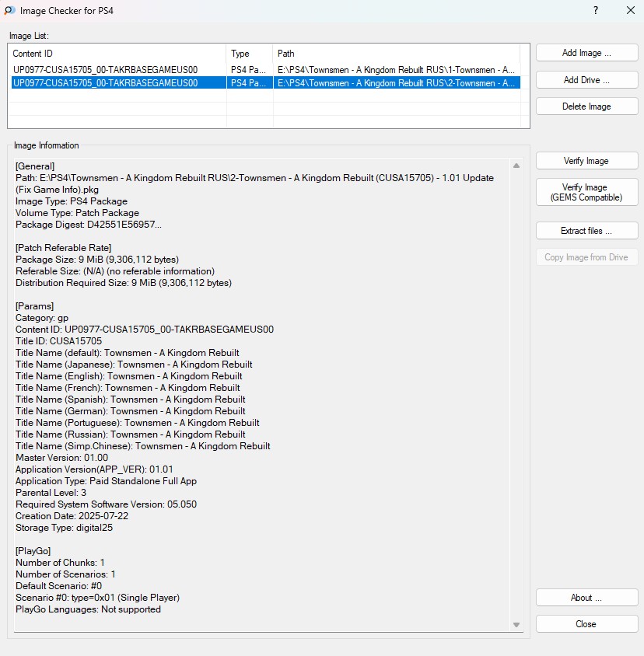Click the Storage Type: digital25 line
This screenshot has width=644, height=656.
pyautogui.click(x=64, y=528)
